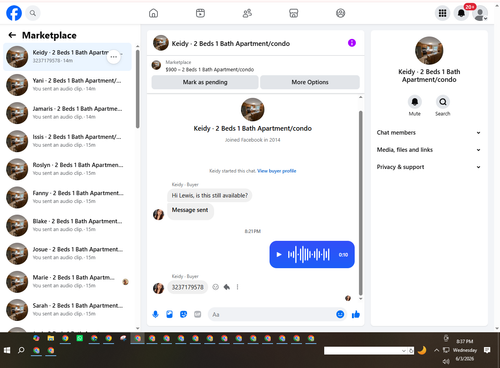The height and width of the screenshot is (368, 500).
Task: Click More Options button
Action: (x=310, y=82)
